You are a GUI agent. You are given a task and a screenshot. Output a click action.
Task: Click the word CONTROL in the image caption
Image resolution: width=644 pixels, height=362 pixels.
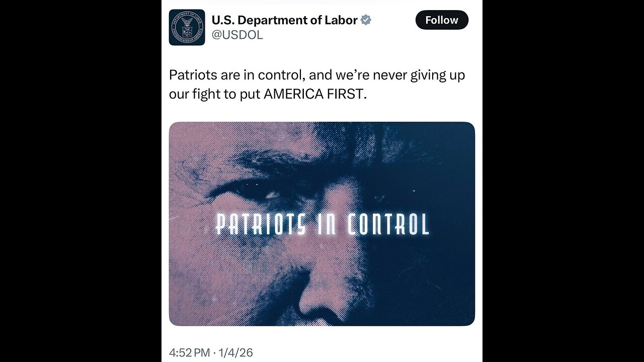[388, 224]
